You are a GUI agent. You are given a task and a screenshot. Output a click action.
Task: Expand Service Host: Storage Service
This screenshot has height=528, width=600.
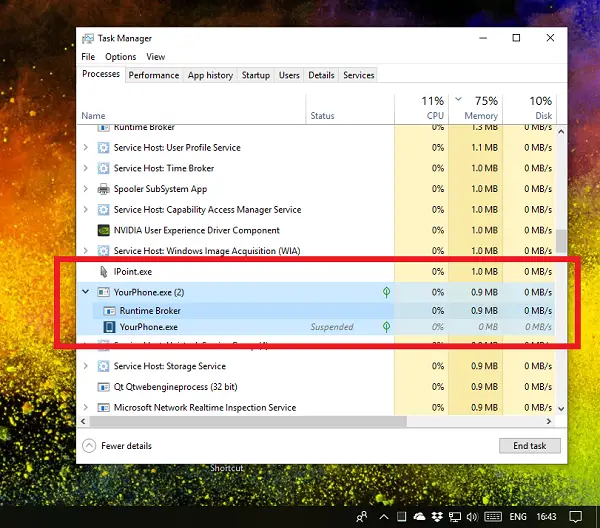86,366
